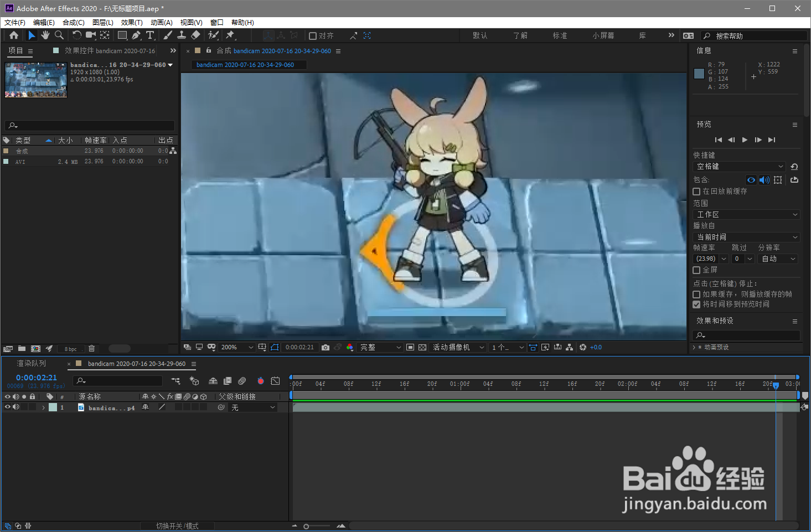
Task: Enable the 对齐 snapping checkbox
Action: 313,36
